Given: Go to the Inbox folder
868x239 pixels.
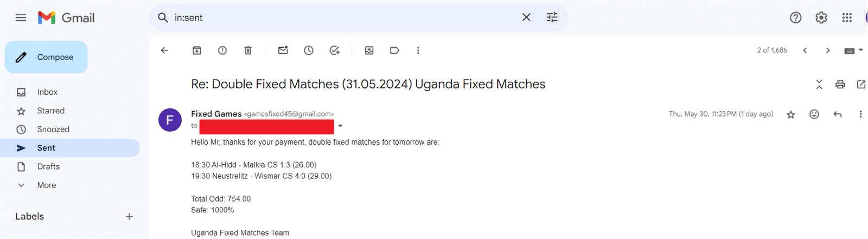Looking at the screenshot, I should [x=47, y=92].
